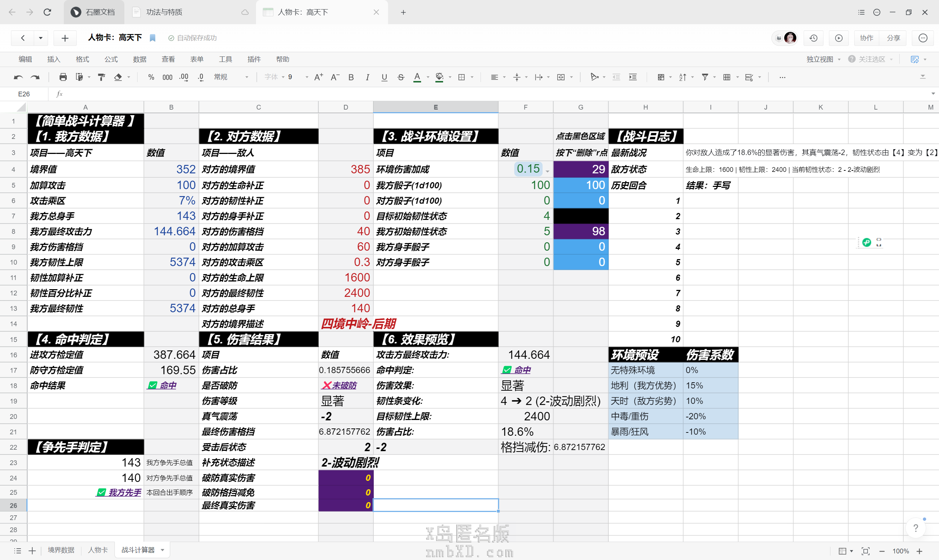Click the print icon in toolbar

click(x=63, y=77)
